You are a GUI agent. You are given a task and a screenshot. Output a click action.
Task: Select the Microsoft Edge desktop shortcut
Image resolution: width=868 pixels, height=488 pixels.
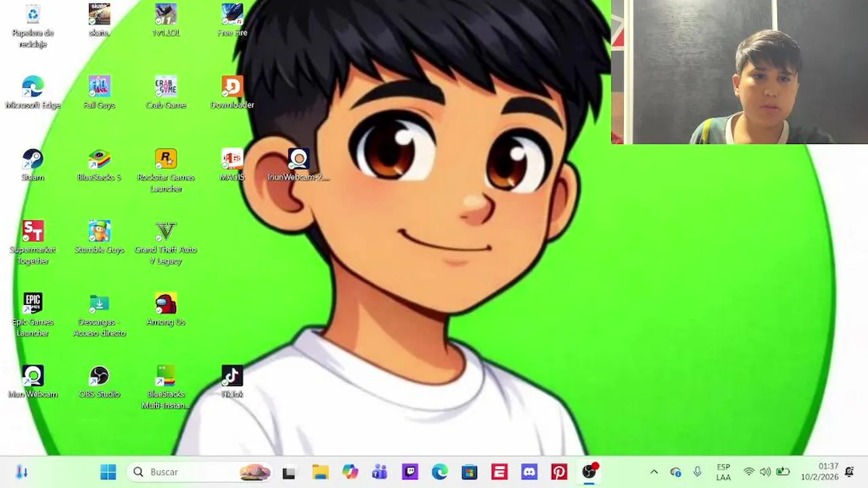tap(33, 92)
